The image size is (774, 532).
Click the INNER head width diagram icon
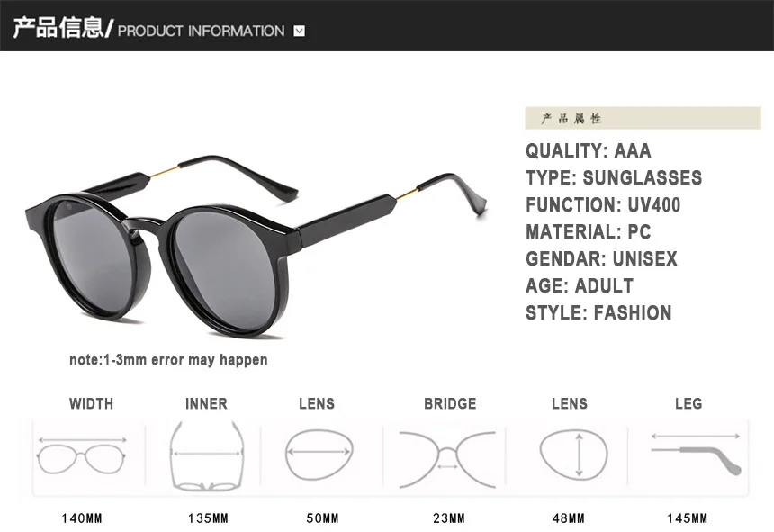click(x=207, y=456)
